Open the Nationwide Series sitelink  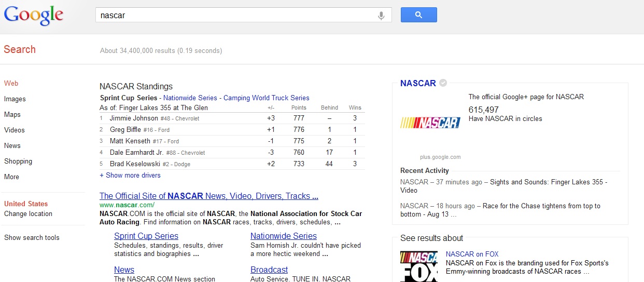tap(284, 236)
